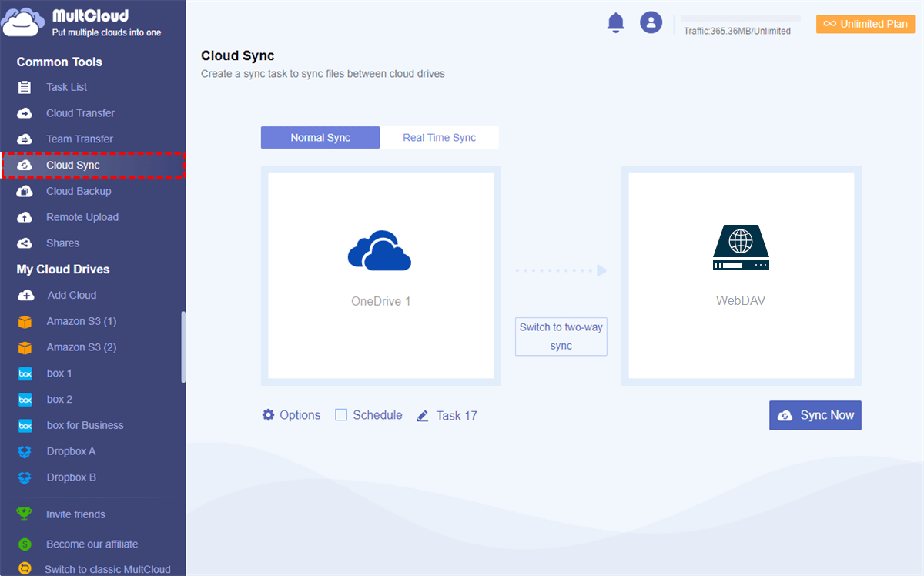Select Dropbox B drive label
This screenshot has height=576, width=924.
[71, 478]
